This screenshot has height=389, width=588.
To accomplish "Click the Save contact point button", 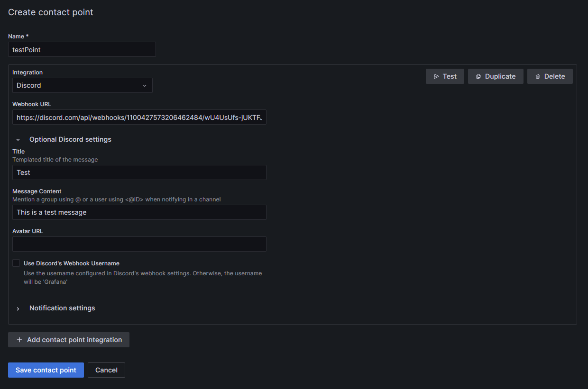I will pyautogui.click(x=46, y=370).
